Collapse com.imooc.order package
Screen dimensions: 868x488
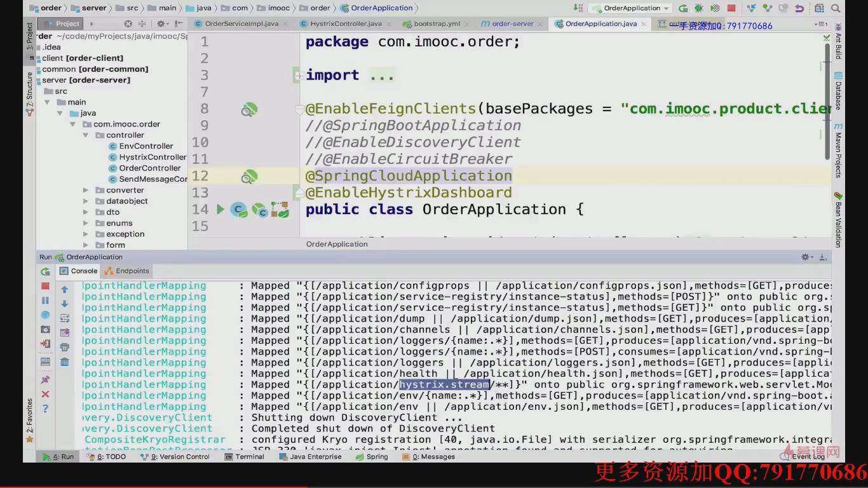(x=72, y=124)
